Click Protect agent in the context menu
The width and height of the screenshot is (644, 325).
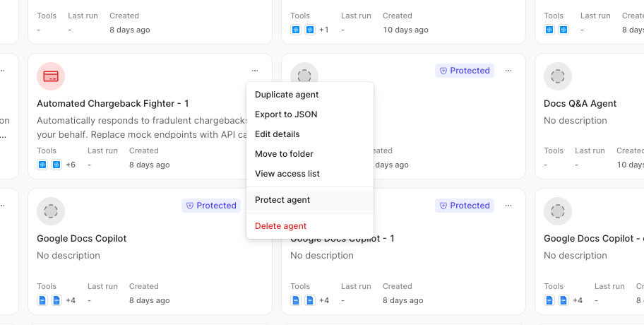pos(282,200)
